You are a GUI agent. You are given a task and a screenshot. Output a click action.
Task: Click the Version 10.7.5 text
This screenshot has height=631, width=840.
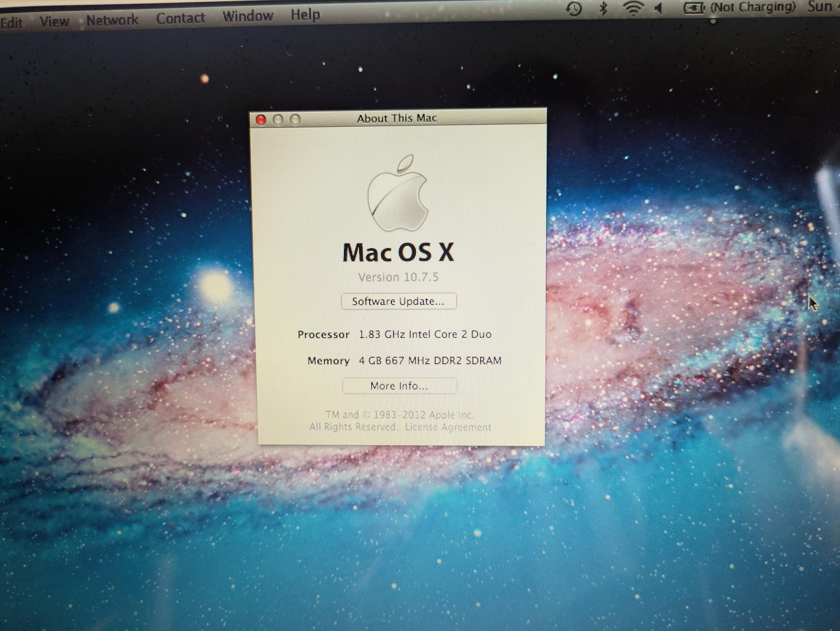tap(398, 277)
